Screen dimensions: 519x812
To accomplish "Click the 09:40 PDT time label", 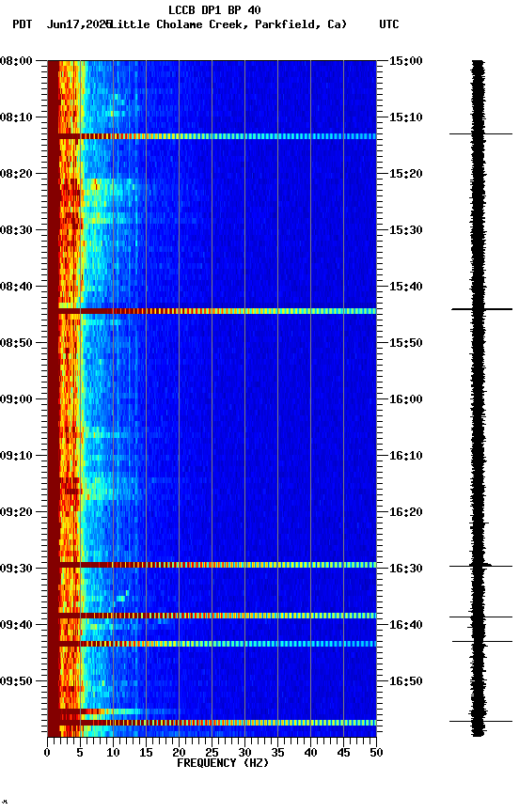I will click(16, 625).
